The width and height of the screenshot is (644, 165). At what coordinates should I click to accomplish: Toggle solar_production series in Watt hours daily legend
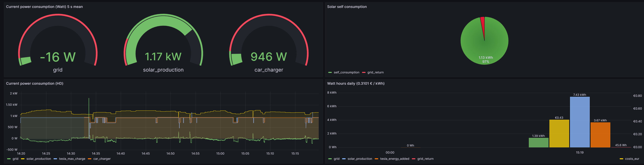359,159
